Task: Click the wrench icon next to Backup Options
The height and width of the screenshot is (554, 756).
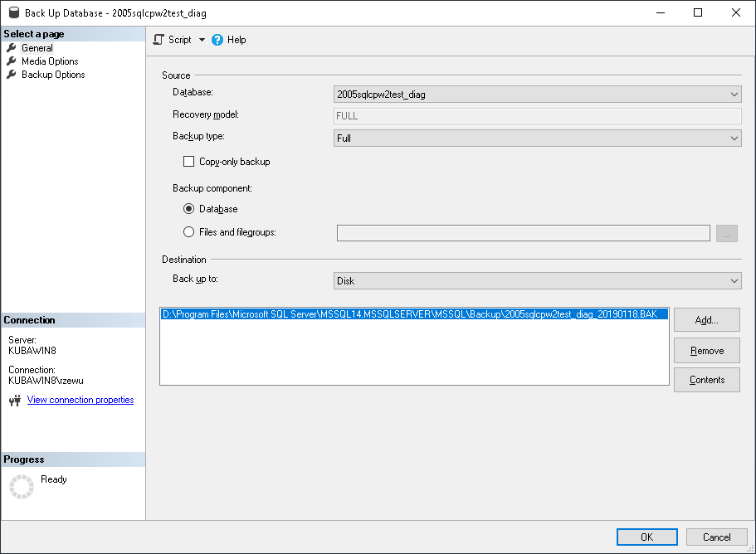Action: [x=12, y=75]
